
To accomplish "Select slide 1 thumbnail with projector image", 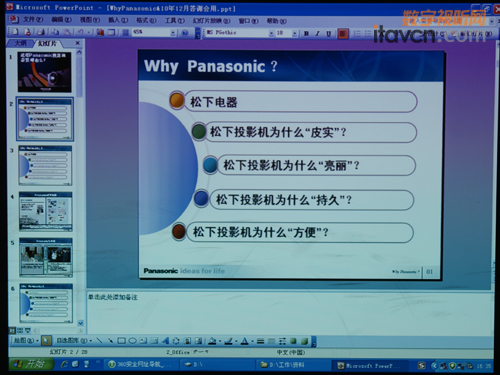I will (44, 72).
